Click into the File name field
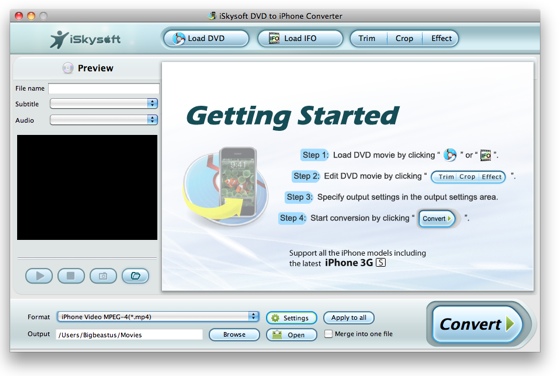560x376 pixels. 104,89
